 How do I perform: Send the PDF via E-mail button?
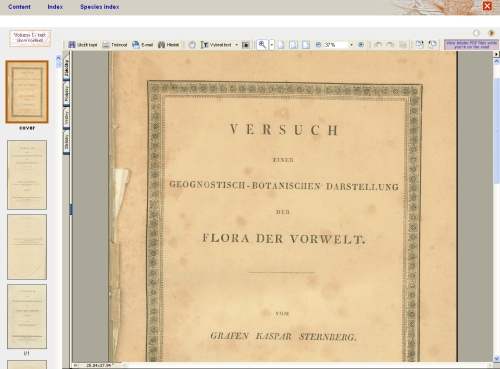[142, 45]
